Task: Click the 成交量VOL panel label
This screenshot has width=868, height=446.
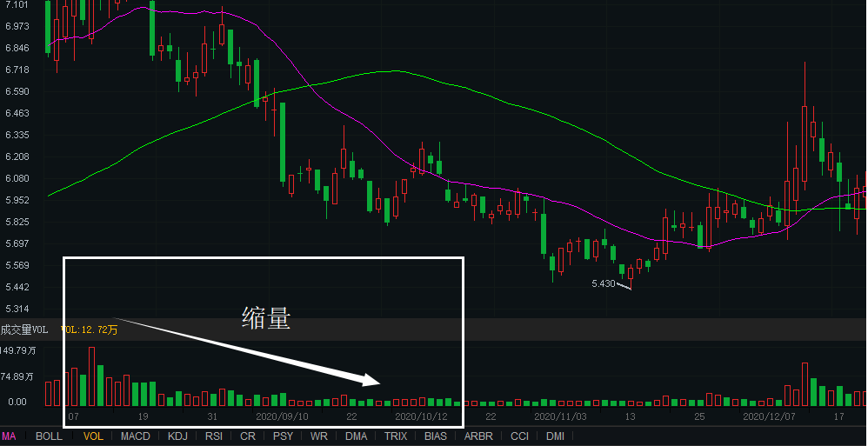Action: click(24, 330)
